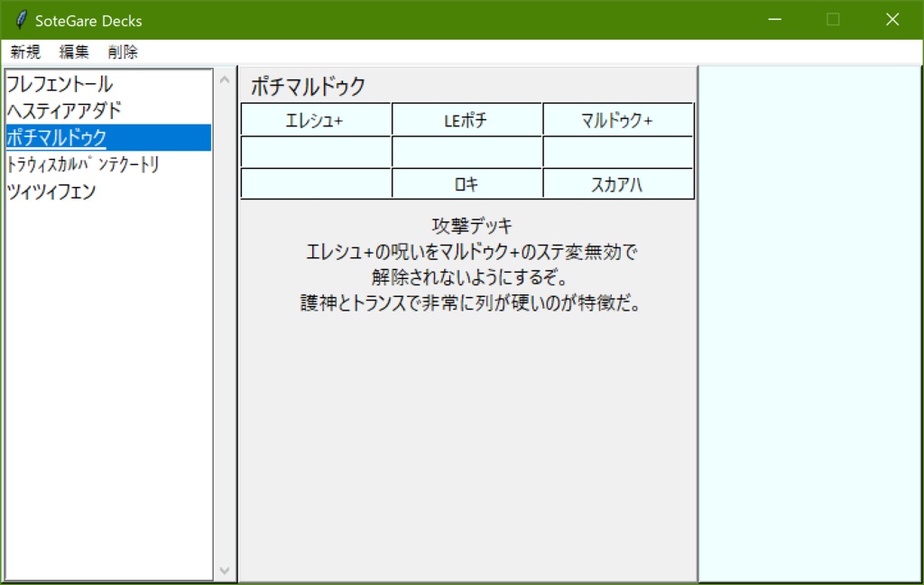
Task: Open the 編集 menu
Action: coord(74,51)
